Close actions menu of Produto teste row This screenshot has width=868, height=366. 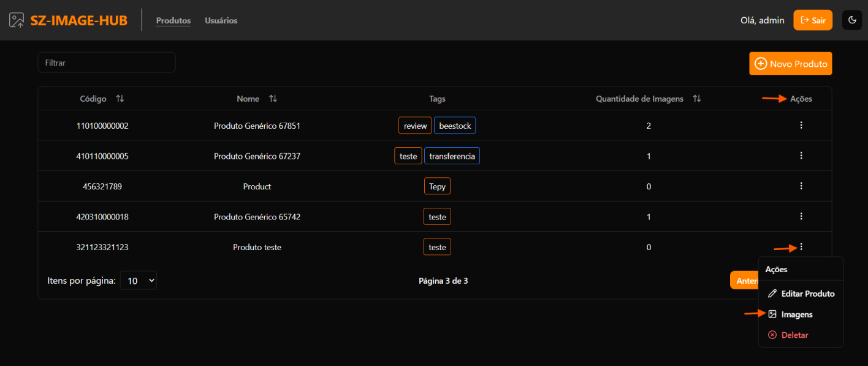(x=801, y=247)
